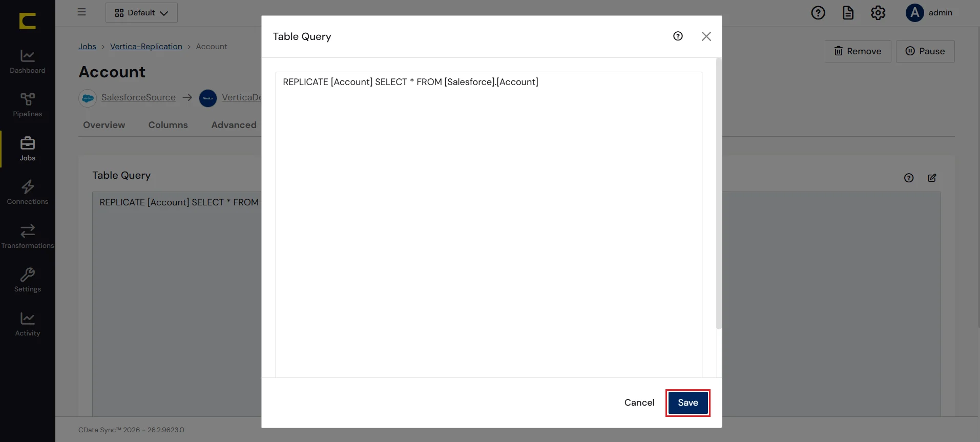
Task: Open Settings in the sidebar
Action: [28, 280]
